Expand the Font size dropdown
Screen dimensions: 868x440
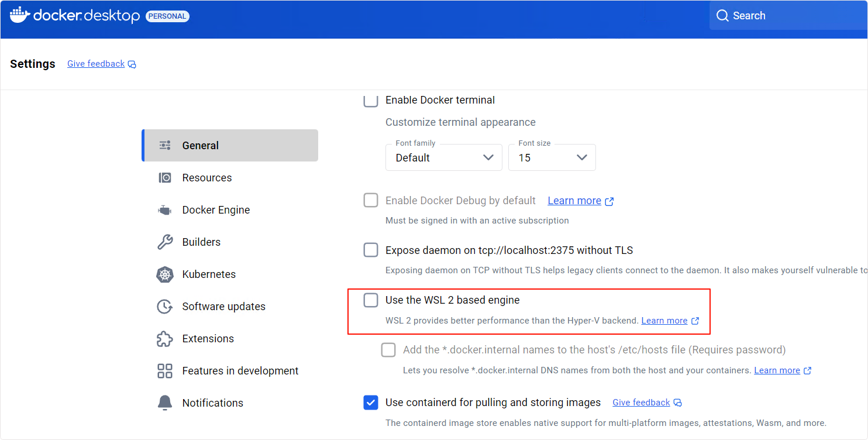552,157
